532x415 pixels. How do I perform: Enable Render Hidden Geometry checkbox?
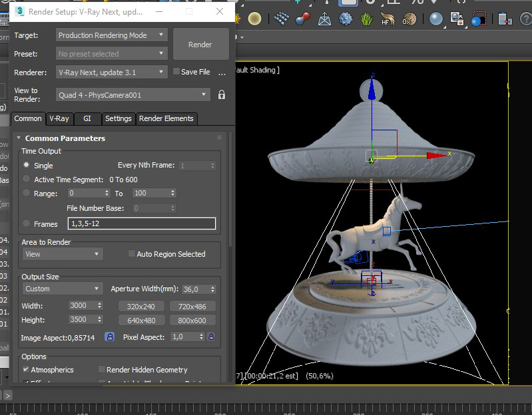pos(101,369)
